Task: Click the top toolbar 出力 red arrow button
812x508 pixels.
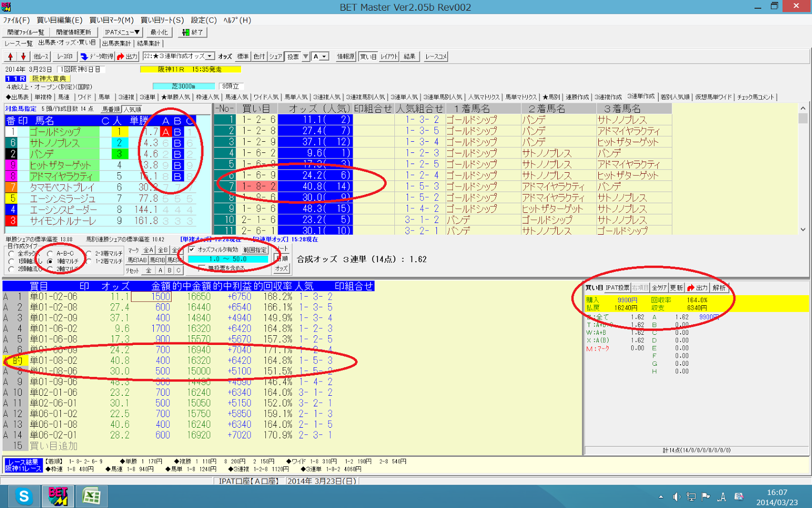Action: pyautogui.click(x=127, y=56)
